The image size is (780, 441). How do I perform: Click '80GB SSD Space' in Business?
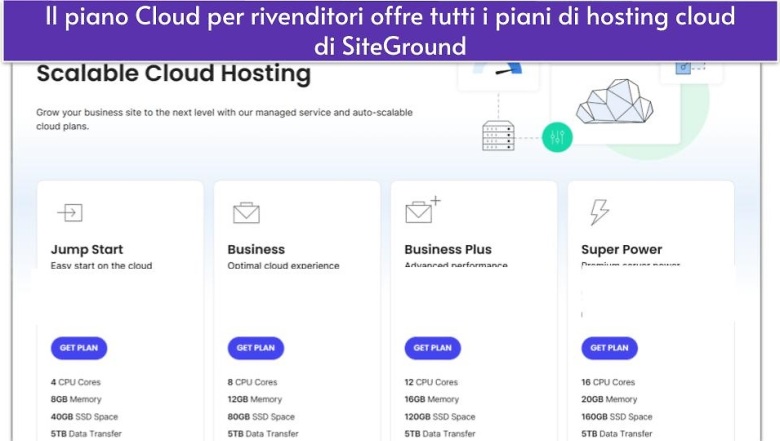(x=261, y=417)
